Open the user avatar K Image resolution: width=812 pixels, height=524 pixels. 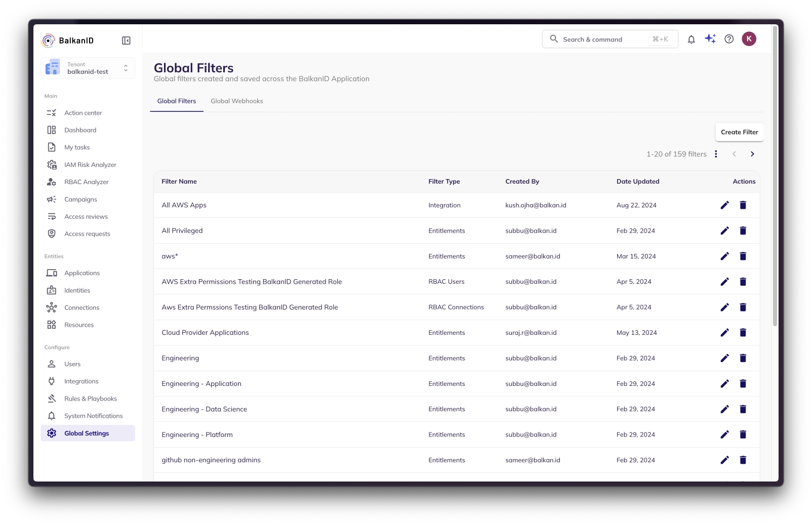click(749, 39)
